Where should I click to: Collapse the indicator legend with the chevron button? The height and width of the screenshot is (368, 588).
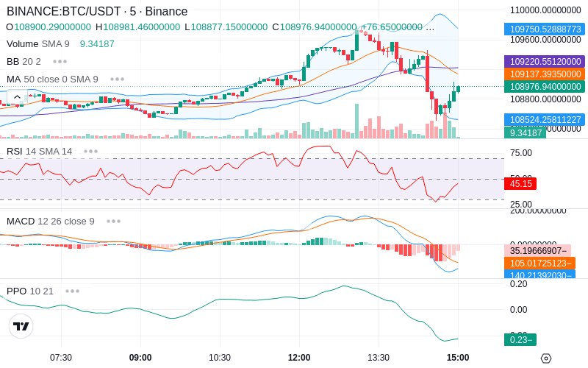coord(17,97)
